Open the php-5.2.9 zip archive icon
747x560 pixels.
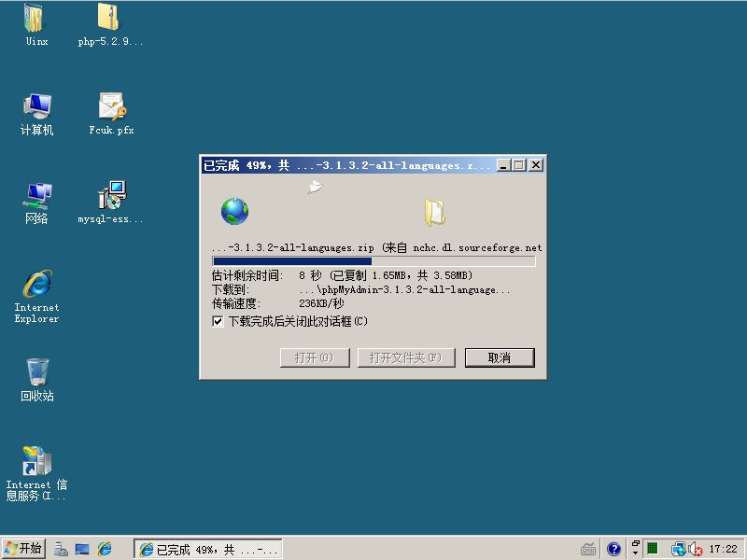pyautogui.click(x=109, y=24)
